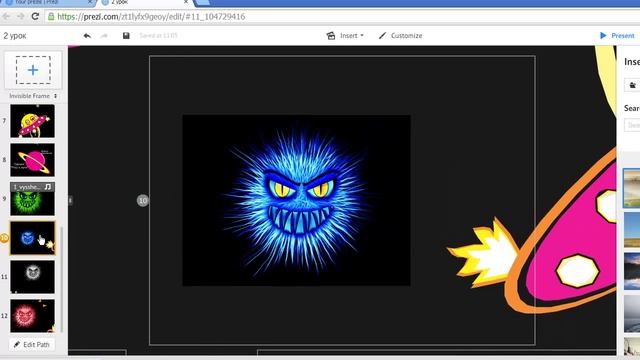The image size is (640, 360).
Task: Click the orange step 10 badge in sidebar
Action: [4, 238]
